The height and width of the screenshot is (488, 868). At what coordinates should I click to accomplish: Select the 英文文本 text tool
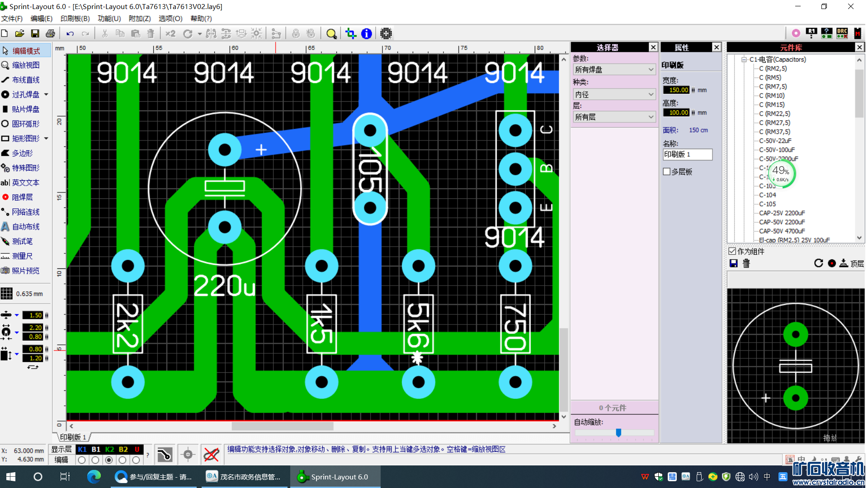(26, 183)
